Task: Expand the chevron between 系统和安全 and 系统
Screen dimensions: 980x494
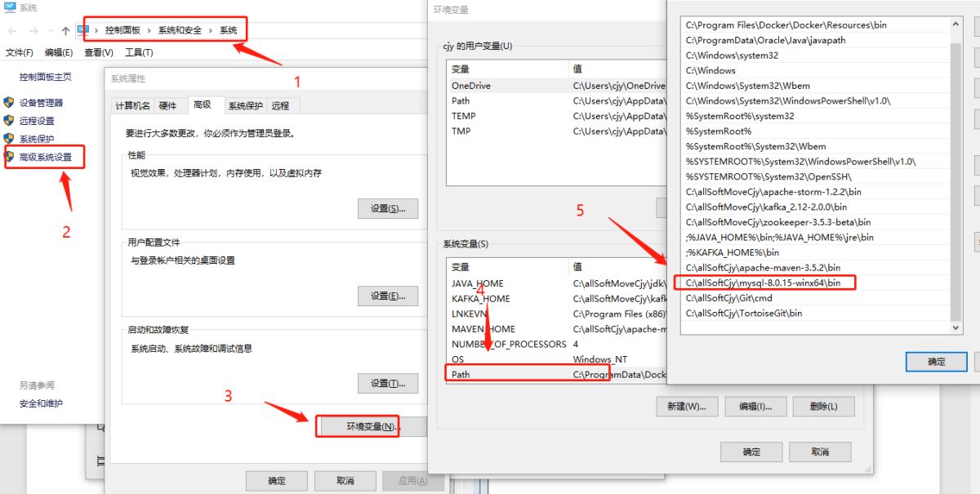Action: (x=211, y=30)
